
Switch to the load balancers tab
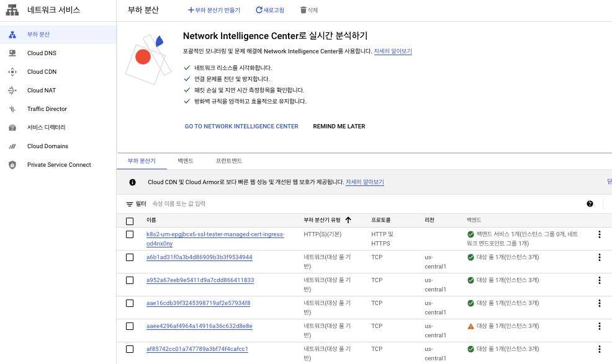pyautogui.click(x=142, y=161)
